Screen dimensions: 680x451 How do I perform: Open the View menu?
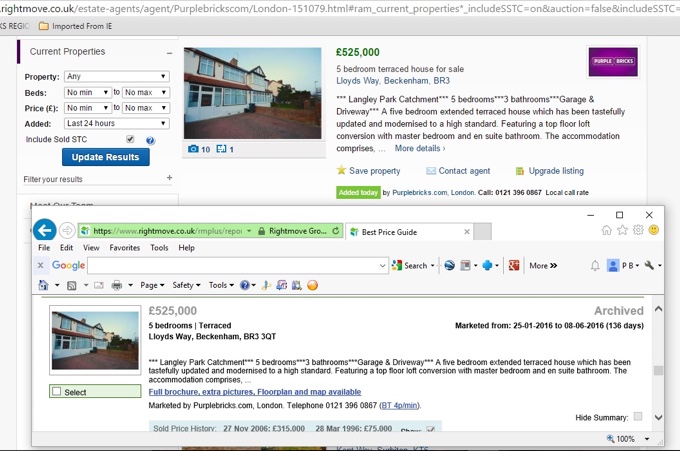click(x=91, y=248)
